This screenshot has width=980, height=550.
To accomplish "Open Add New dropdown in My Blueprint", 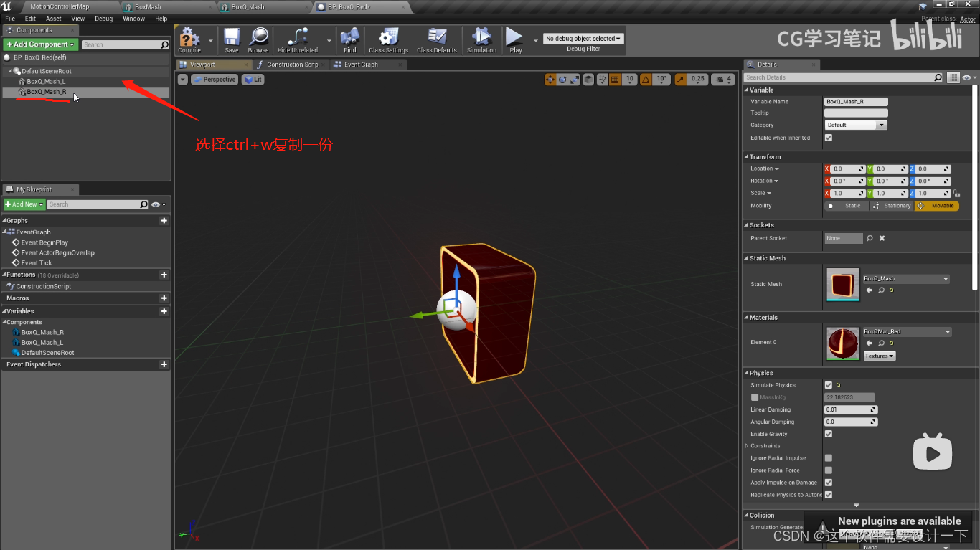I will pos(24,204).
